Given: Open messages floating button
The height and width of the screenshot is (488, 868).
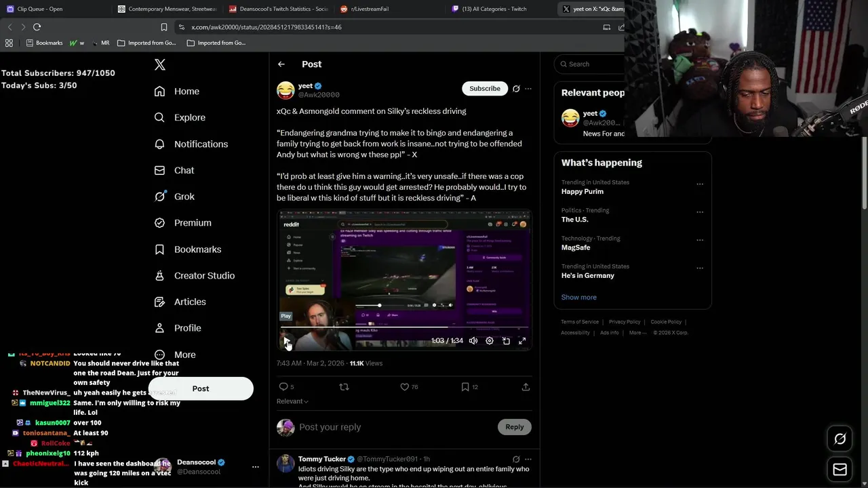Looking at the screenshot, I should 840,469.
